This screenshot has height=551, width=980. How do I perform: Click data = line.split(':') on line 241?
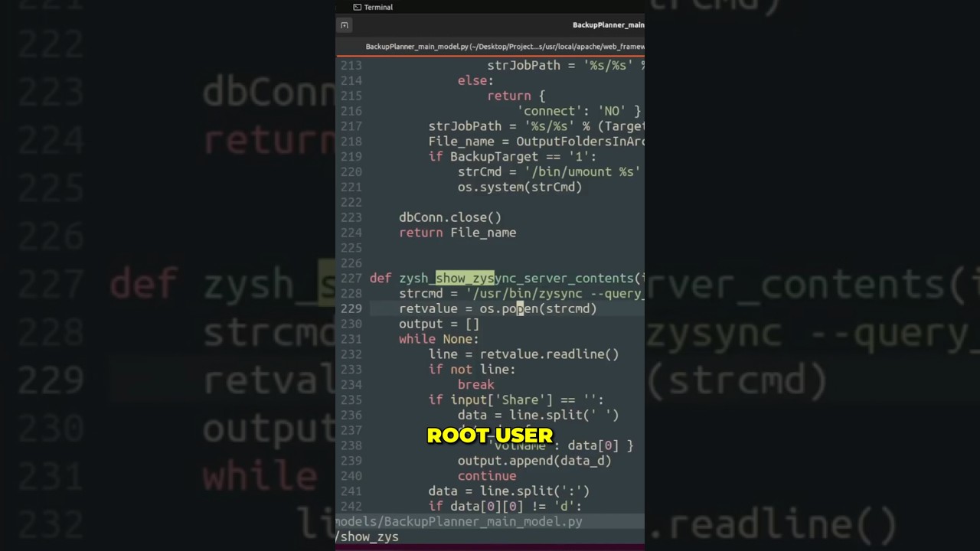(x=509, y=491)
